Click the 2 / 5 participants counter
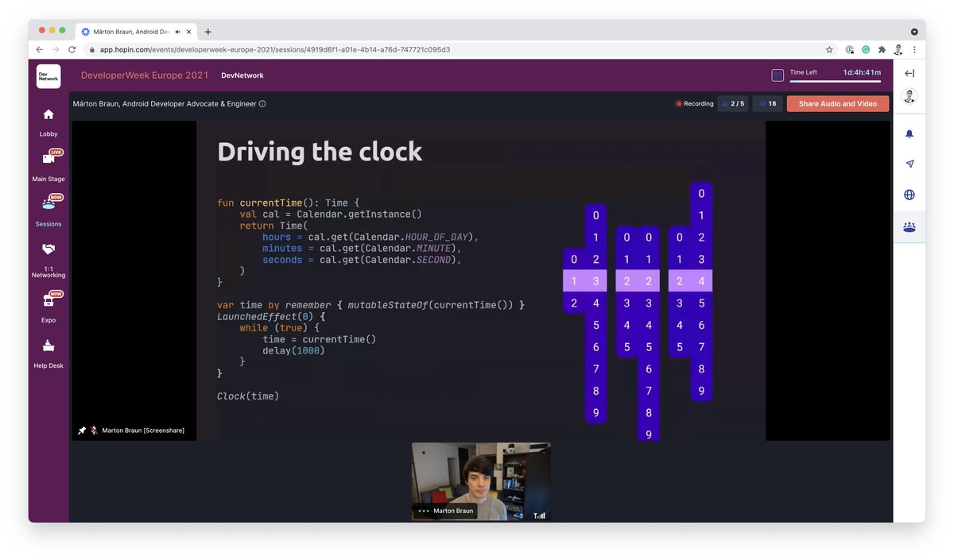 click(733, 103)
